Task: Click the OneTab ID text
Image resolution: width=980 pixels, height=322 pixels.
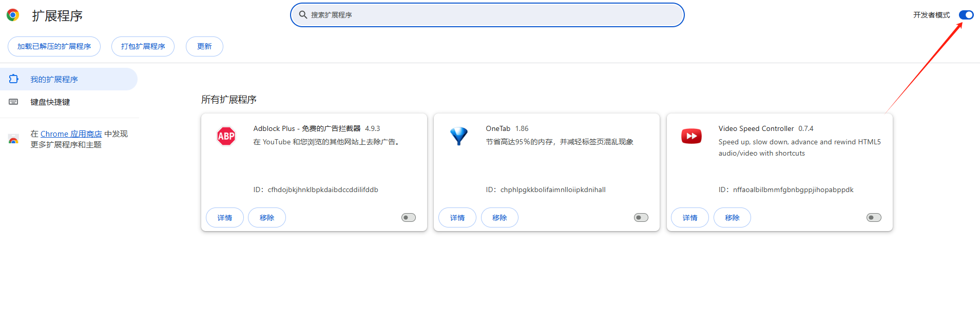Action: (x=546, y=190)
